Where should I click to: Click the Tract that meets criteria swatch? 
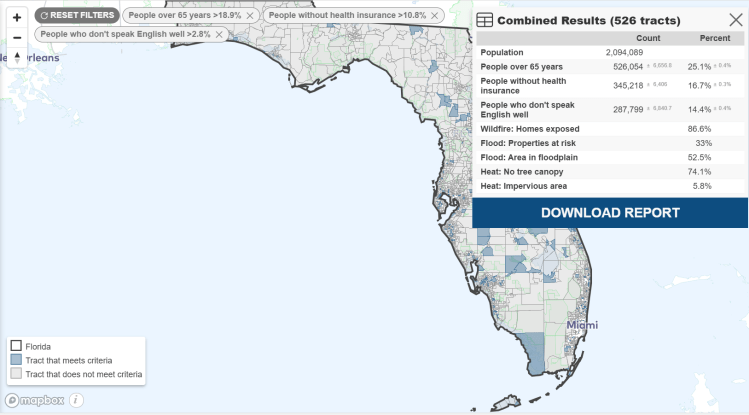(x=16, y=359)
